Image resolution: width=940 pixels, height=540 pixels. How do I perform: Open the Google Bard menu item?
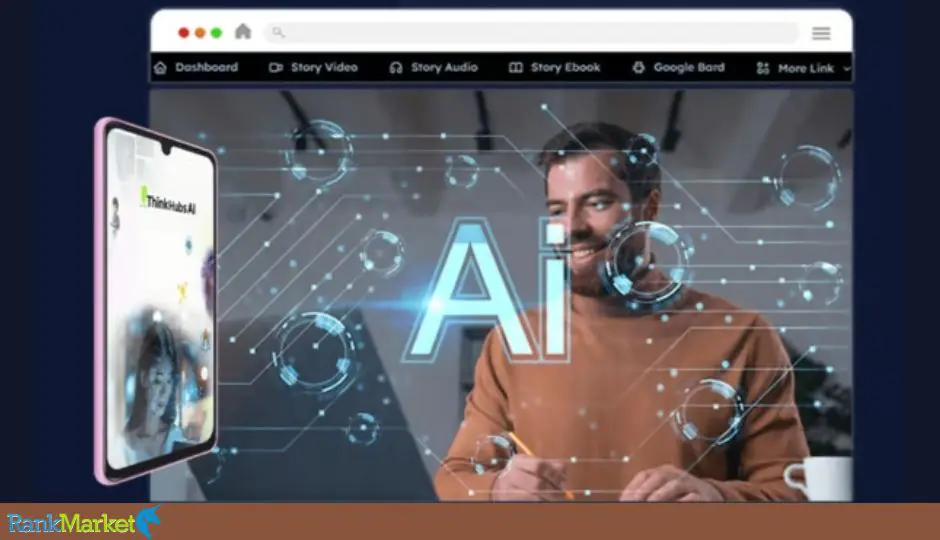[x=679, y=68]
